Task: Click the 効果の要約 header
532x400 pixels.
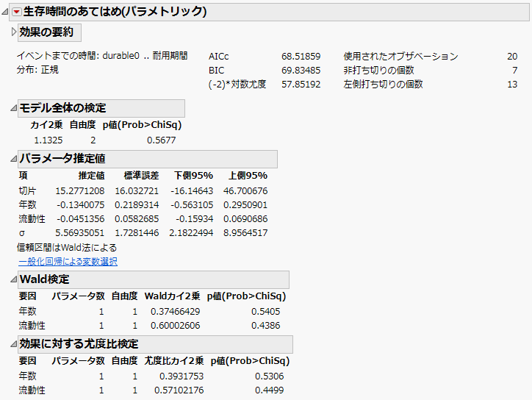Action: (49, 32)
